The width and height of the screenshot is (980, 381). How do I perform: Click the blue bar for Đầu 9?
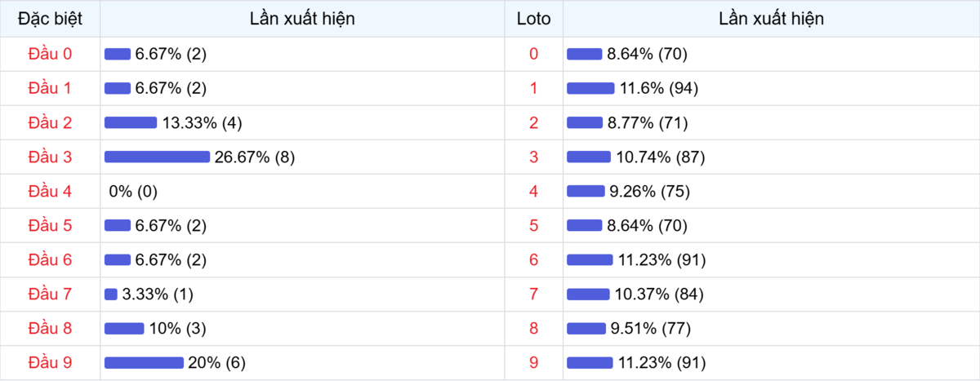144,362
